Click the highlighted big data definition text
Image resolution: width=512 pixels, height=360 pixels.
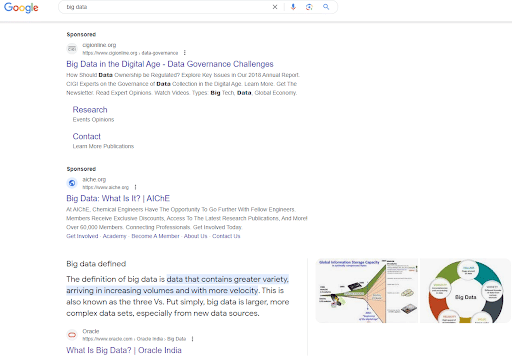pos(177,285)
